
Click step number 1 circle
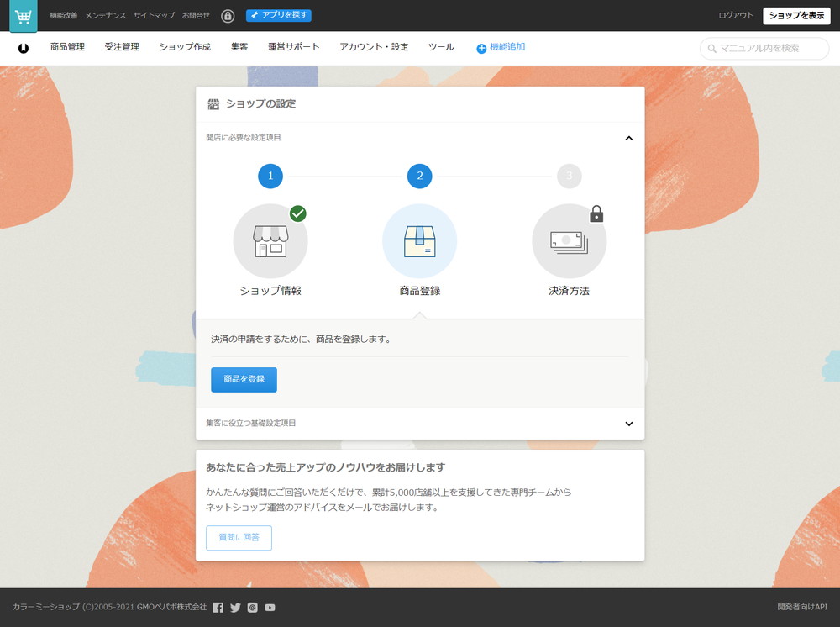click(x=270, y=176)
